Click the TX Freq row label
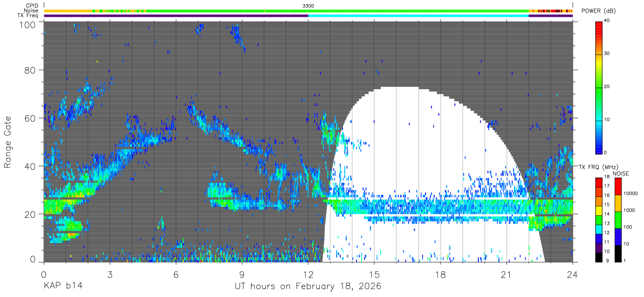 (x=28, y=15)
